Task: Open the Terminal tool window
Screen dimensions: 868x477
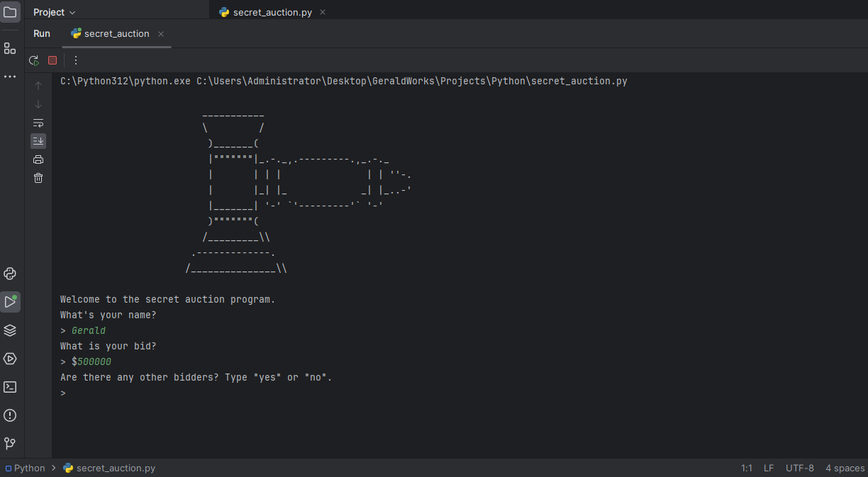Action: tap(10, 387)
